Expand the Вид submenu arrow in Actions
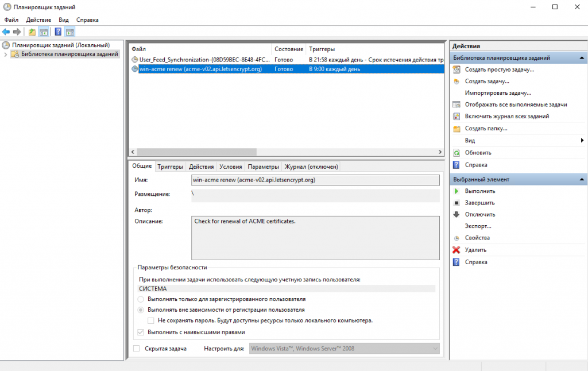The height and width of the screenshot is (371, 588). tap(582, 140)
